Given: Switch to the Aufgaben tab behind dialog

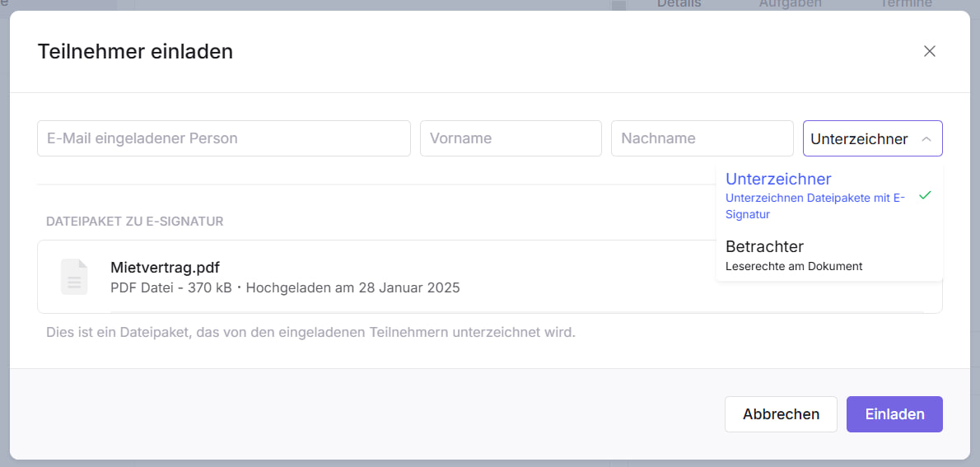Looking at the screenshot, I should 790,4.
